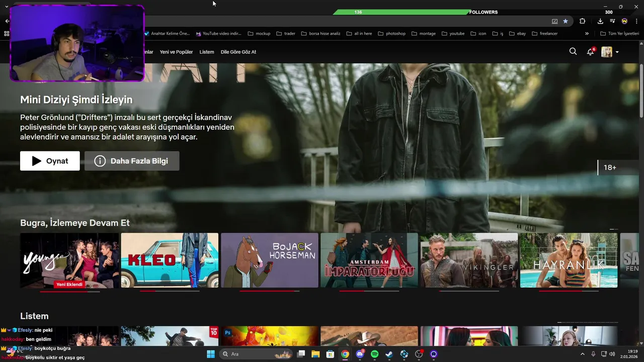Open the Listem row heading
The height and width of the screenshot is (362, 644).
[34, 316]
